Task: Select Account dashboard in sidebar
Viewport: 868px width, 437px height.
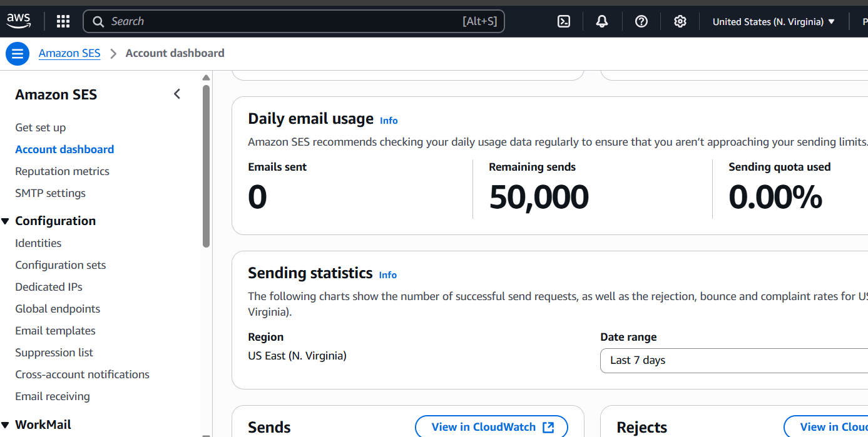Action: (64, 149)
